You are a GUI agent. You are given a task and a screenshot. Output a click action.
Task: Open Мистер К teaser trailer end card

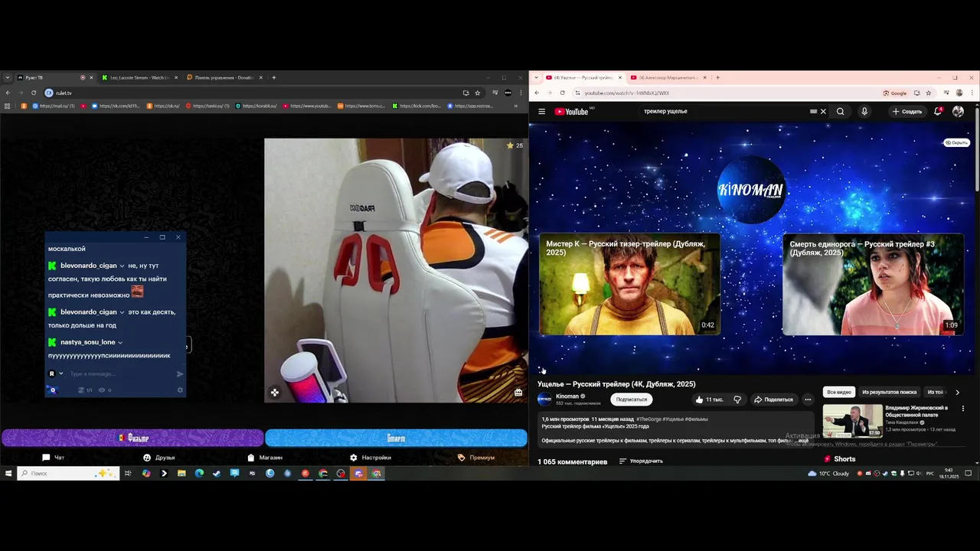click(x=629, y=284)
